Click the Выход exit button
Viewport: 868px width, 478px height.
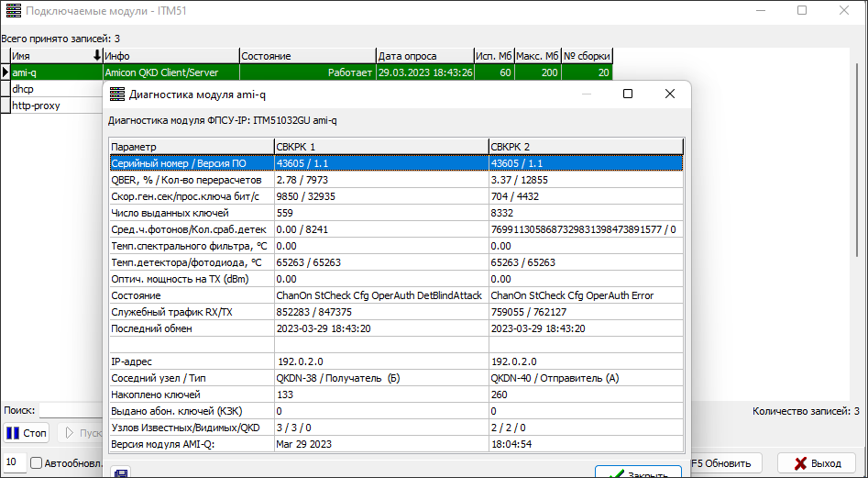coord(816,463)
